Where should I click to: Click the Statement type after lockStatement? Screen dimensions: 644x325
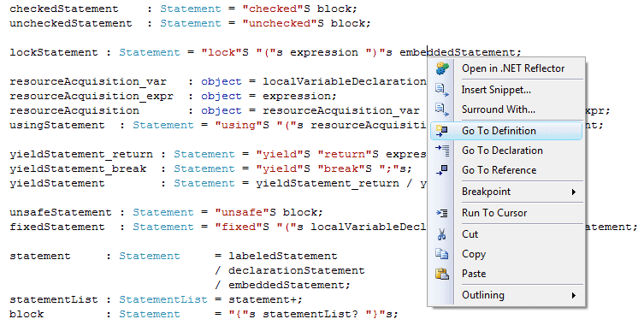click(x=150, y=52)
